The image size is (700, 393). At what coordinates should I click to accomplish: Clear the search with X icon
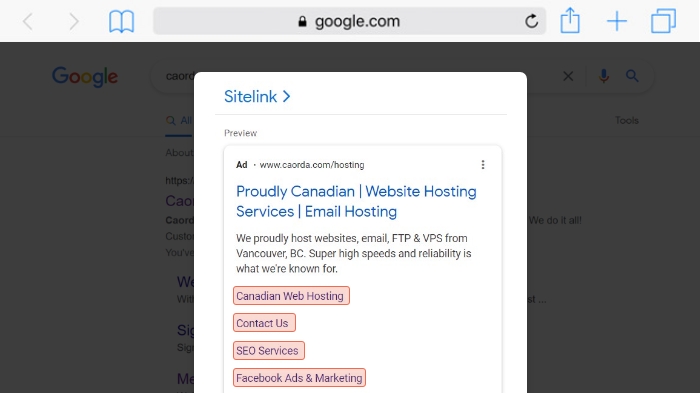click(x=568, y=76)
